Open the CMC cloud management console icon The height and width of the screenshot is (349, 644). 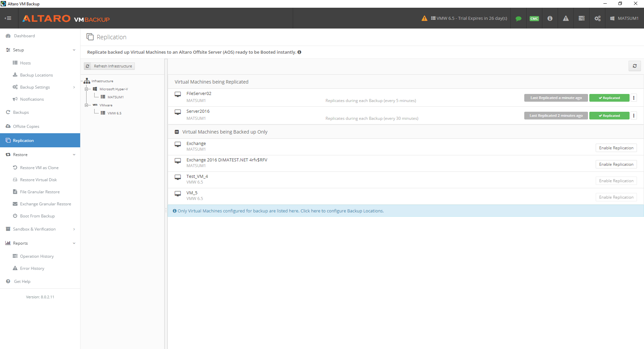coord(534,18)
